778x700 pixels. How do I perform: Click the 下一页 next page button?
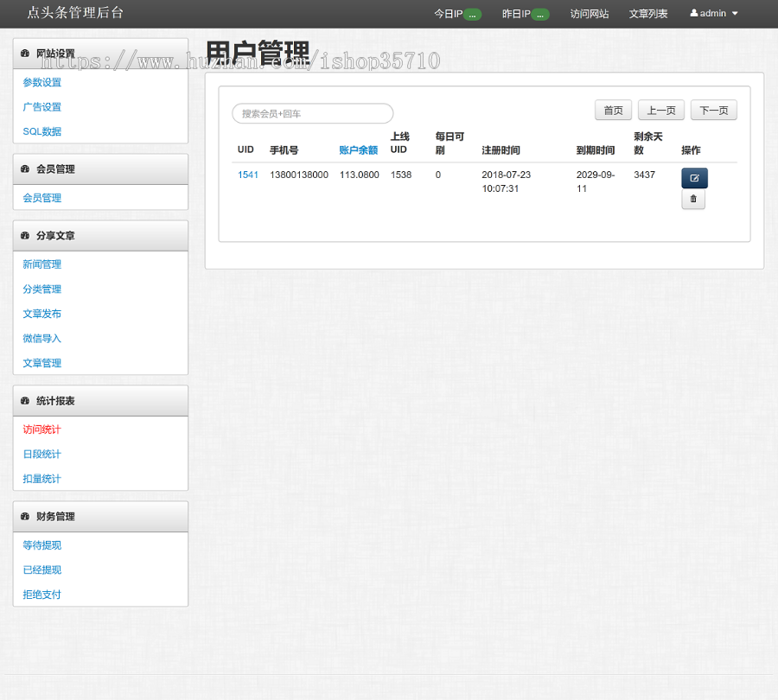pyautogui.click(x=714, y=111)
